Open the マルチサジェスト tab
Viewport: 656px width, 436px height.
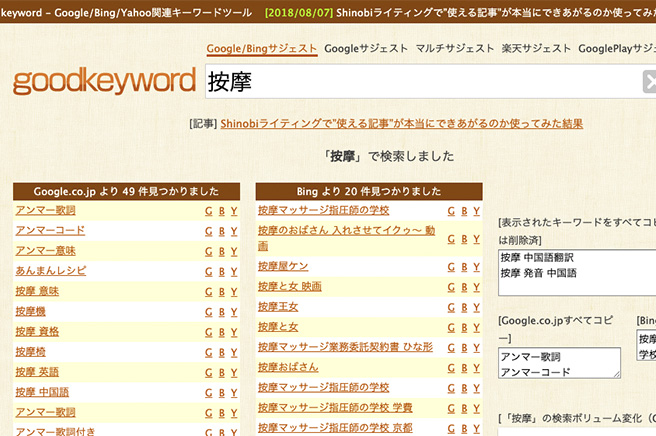click(455, 49)
